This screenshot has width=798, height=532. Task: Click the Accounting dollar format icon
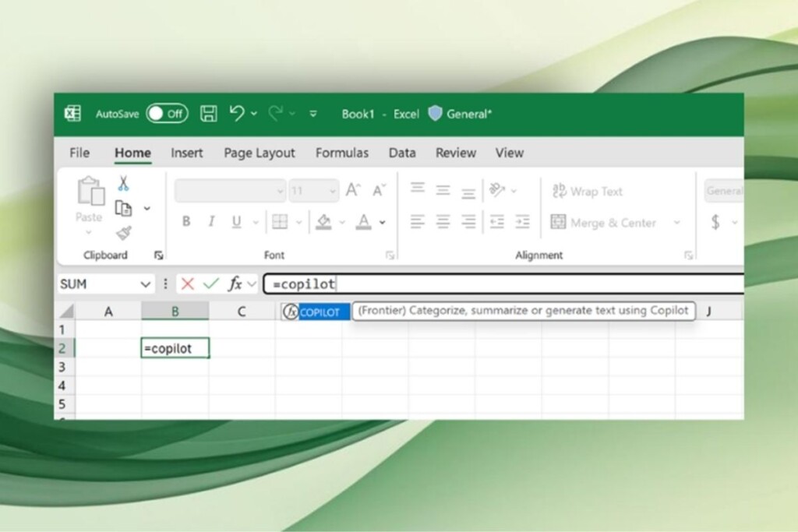point(715,222)
